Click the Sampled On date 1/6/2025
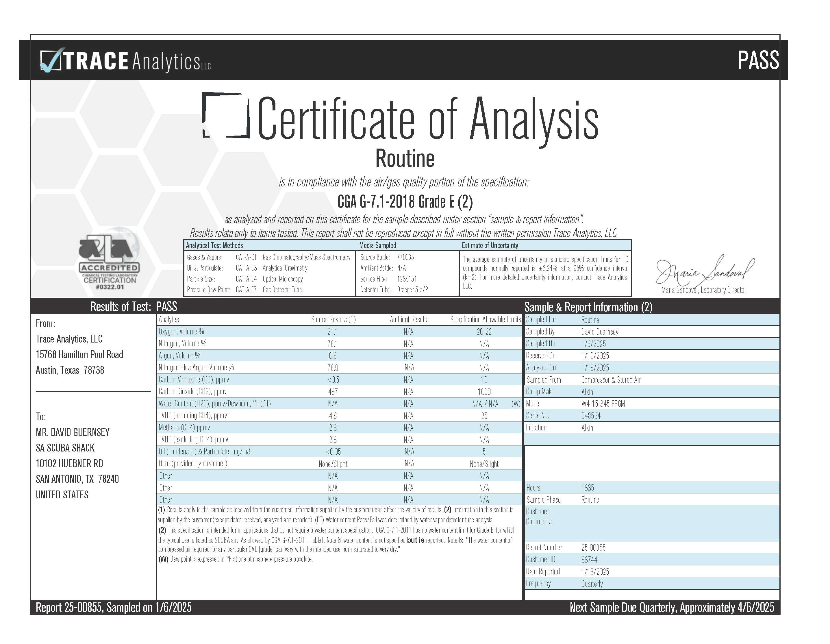Screen dimensions: 830x644 [x=593, y=344]
